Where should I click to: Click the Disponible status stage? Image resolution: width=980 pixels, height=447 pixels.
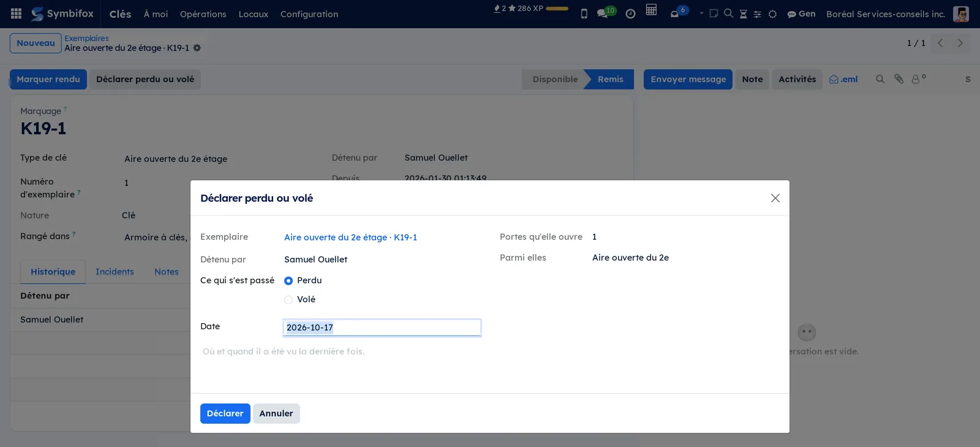[555, 79]
